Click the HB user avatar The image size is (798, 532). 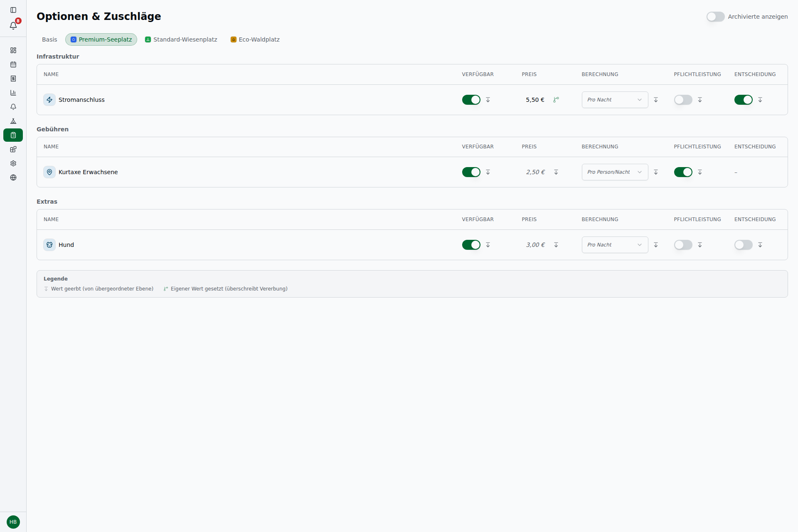(13, 522)
